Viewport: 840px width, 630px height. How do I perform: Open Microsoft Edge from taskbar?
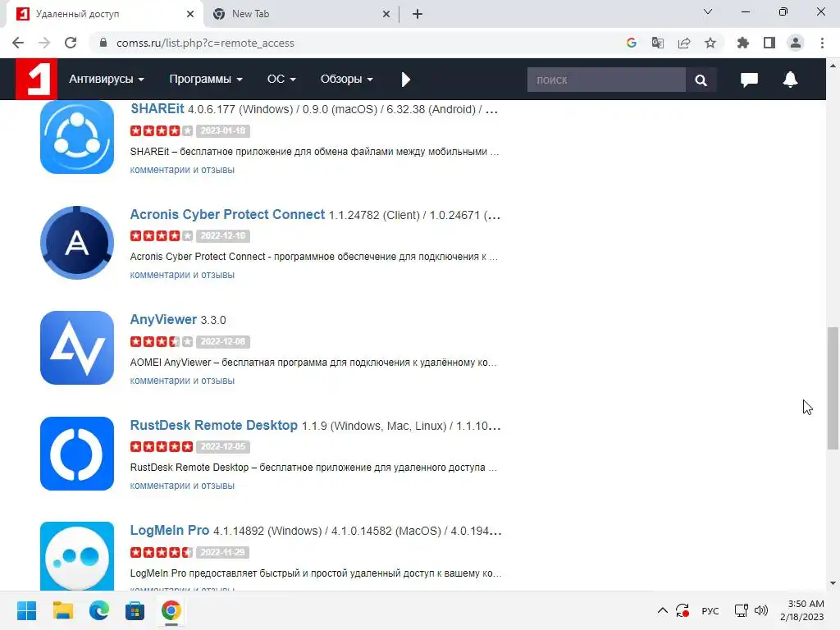(x=98, y=610)
